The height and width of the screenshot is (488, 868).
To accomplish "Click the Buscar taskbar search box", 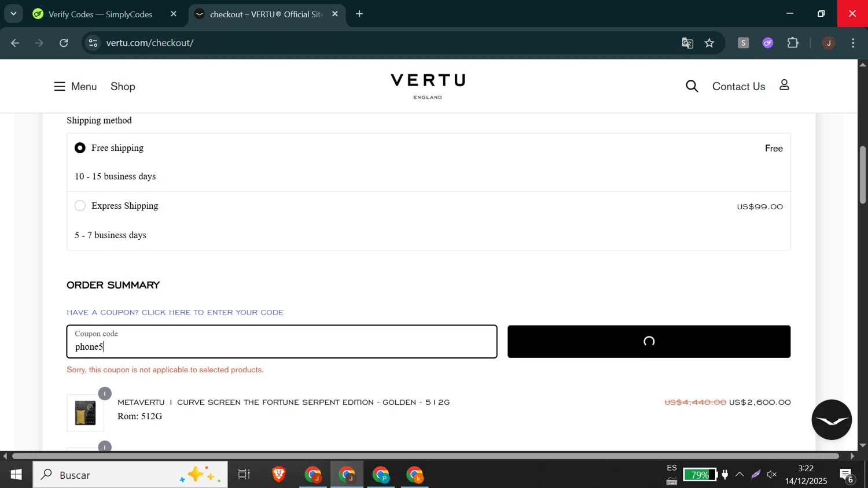I will (x=130, y=475).
